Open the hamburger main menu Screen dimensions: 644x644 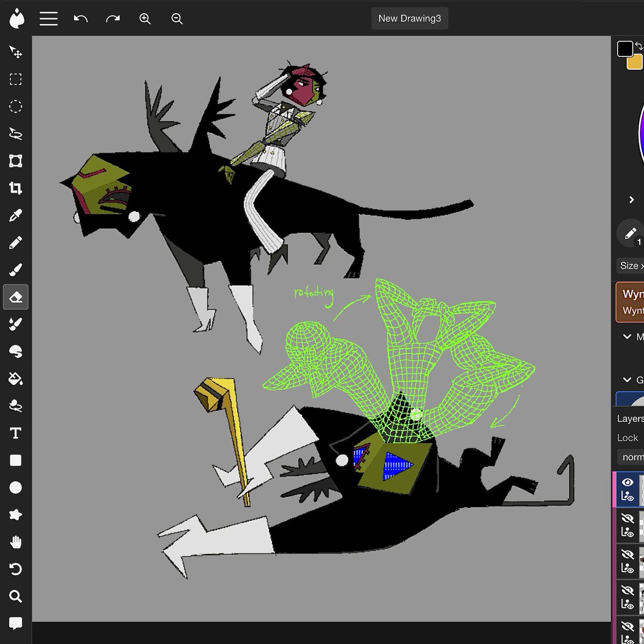click(x=48, y=19)
